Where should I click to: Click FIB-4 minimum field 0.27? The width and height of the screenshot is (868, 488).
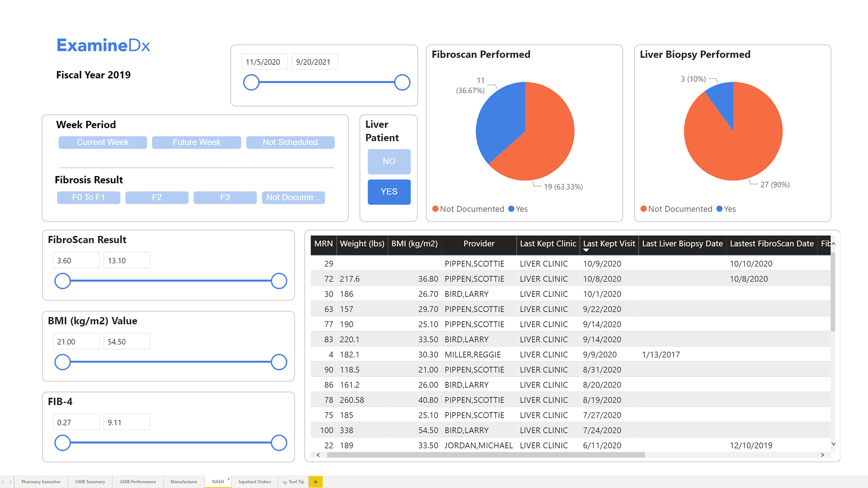tap(76, 422)
